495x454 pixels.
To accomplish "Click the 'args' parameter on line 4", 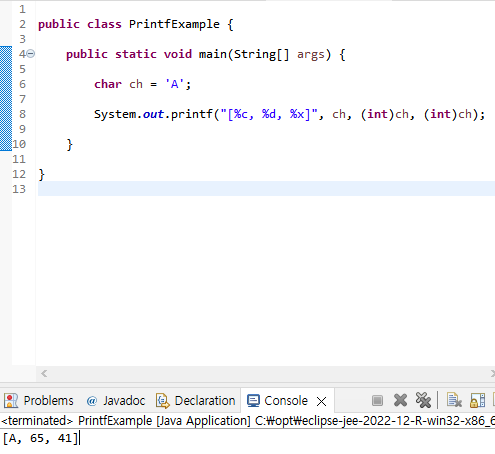I will click(x=311, y=54).
